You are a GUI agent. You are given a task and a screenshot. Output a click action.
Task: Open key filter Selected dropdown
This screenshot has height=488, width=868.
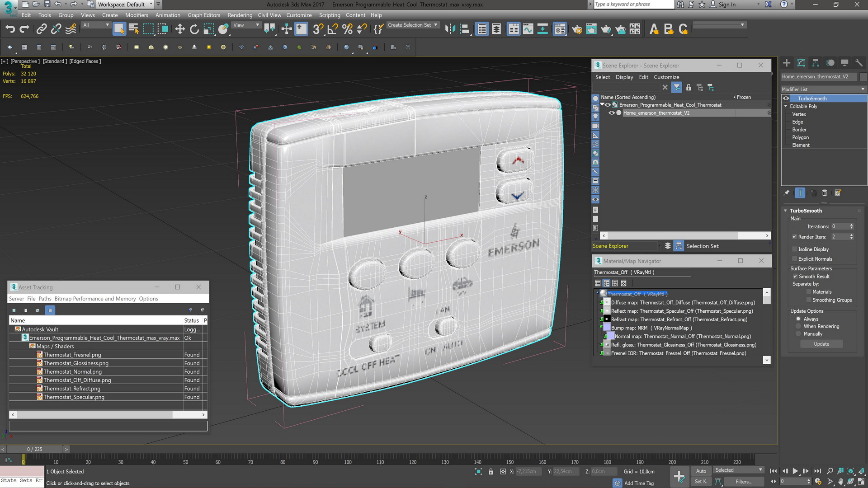(x=739, y=470)
